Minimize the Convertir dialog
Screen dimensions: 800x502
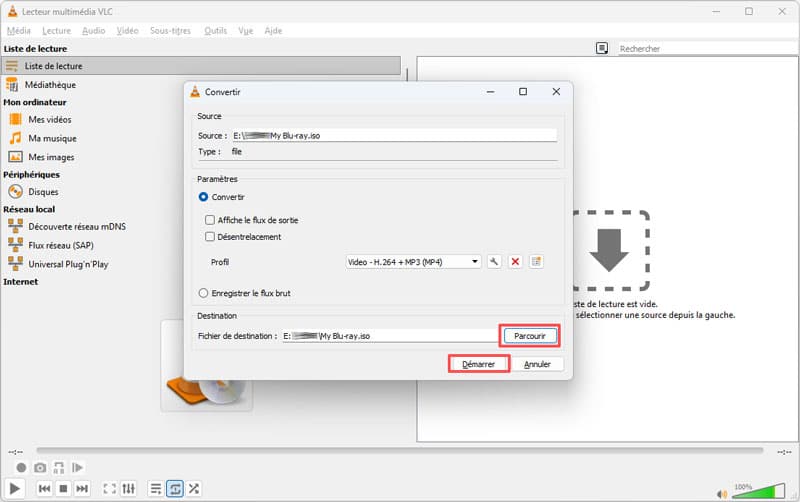[x=490, y=91]
